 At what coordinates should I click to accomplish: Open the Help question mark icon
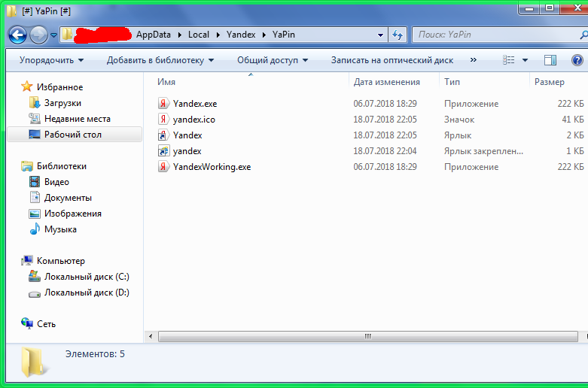[x=577, y=60]
